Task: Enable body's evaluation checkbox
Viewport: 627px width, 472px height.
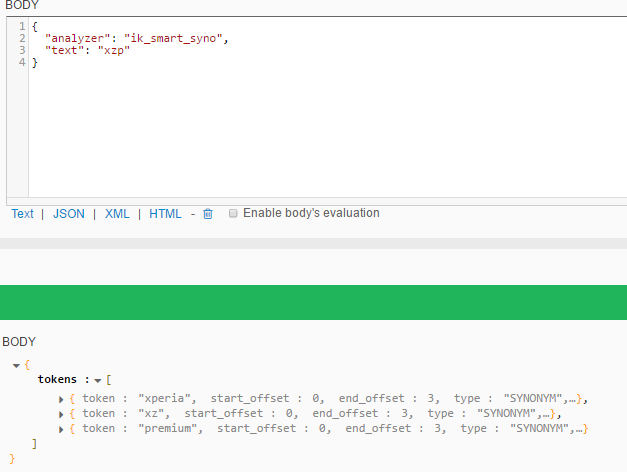Action: pos(233,213)
